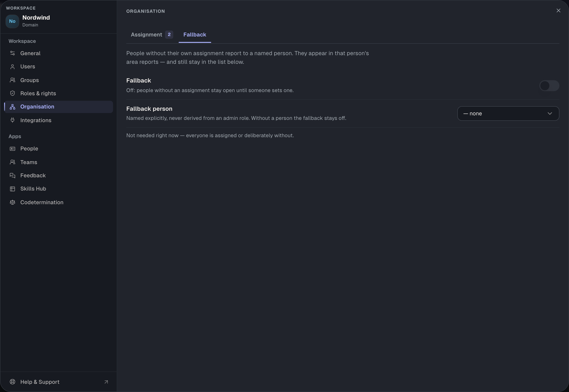The height and width of the screenshot is (392, 569).
Task: Open the Codetermination app label
Action: coord(42,202)
